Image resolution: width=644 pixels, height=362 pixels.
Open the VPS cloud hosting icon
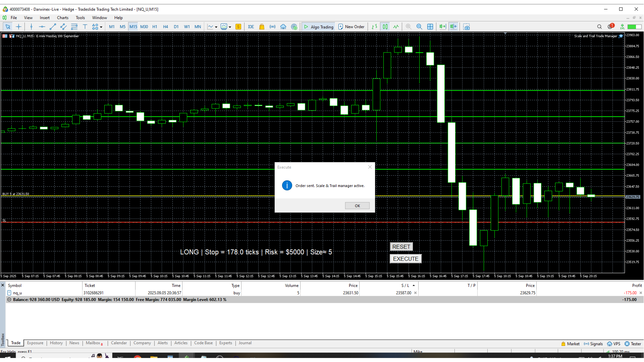click(283, 27)
